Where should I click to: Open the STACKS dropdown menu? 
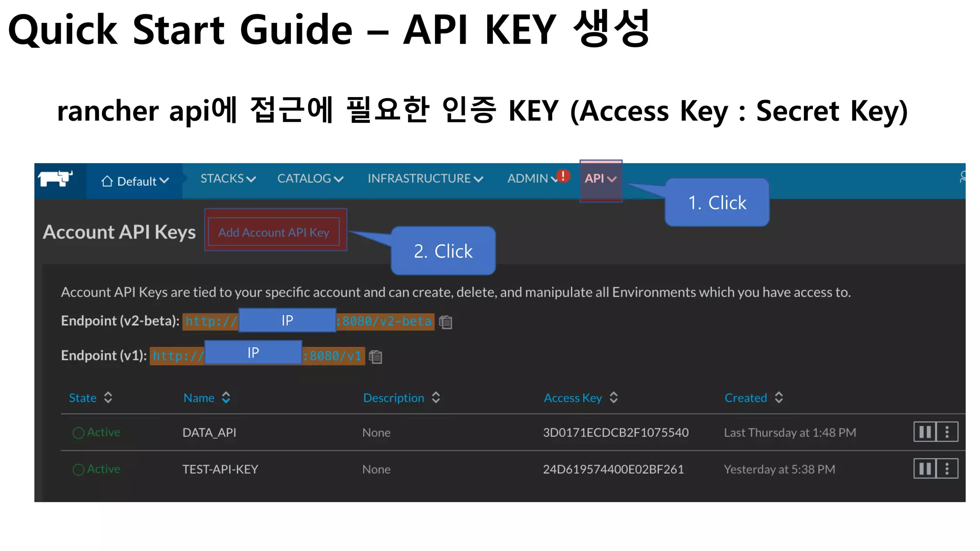(x=228, y=179)
